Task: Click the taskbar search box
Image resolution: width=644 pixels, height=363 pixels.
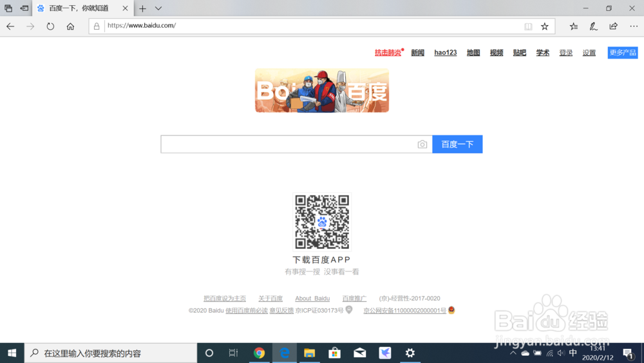Action: pyautogui.click(x=111, y=353)
